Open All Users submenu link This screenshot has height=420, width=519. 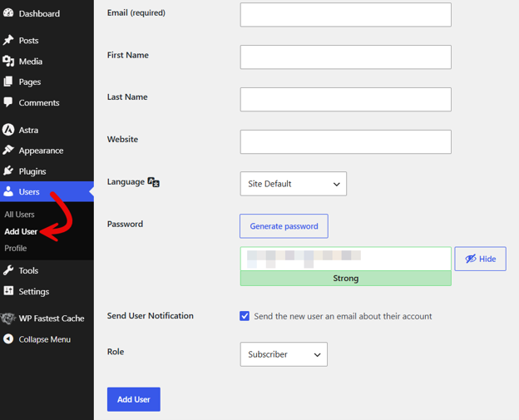point(19,215)
